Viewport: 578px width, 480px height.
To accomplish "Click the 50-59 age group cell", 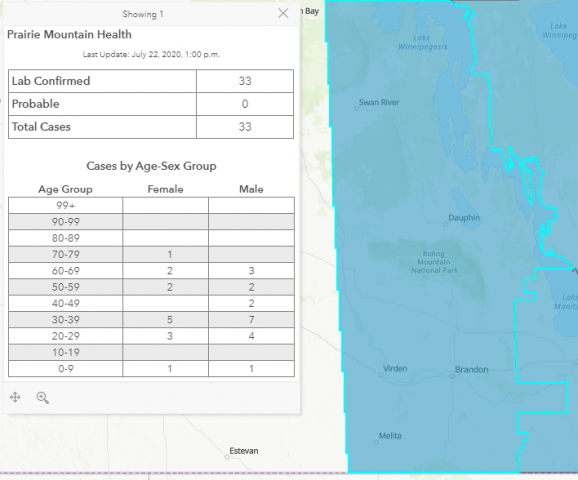I will coord(66,287).
